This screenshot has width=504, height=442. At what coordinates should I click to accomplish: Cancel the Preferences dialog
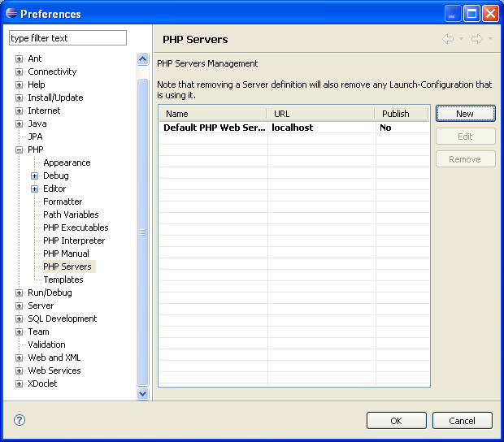(462, 421)
